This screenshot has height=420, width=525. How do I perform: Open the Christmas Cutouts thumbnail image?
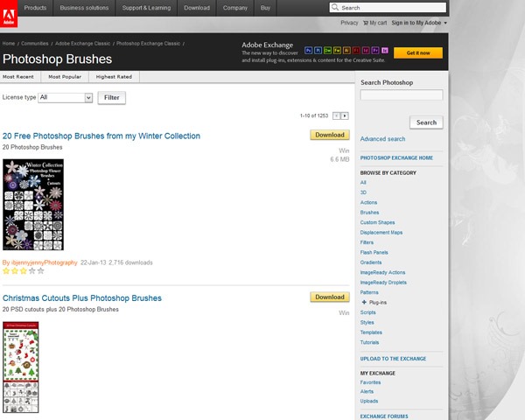(x=21, y=367)
